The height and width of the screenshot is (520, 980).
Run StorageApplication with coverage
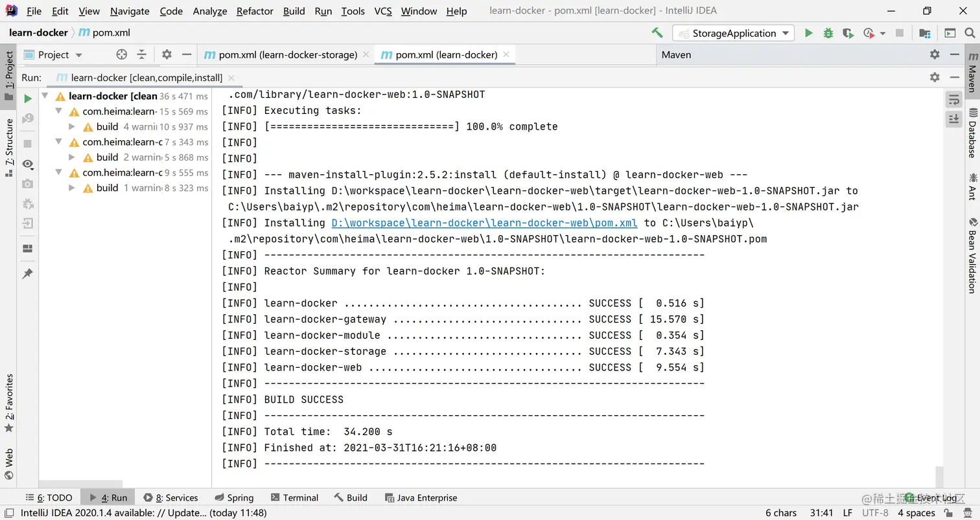847,33
